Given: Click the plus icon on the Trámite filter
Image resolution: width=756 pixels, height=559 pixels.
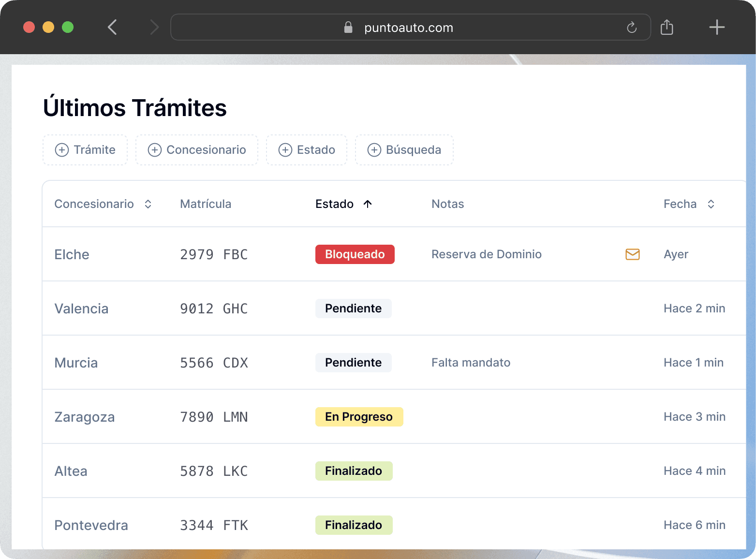Looking at the screenshot, I should click(61, 150).
